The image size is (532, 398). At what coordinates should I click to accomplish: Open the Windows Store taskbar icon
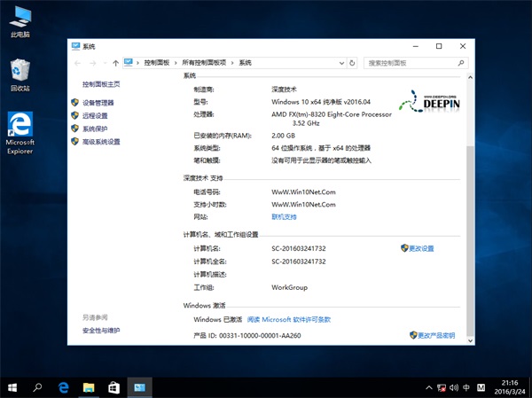click(x=113, y=387)
